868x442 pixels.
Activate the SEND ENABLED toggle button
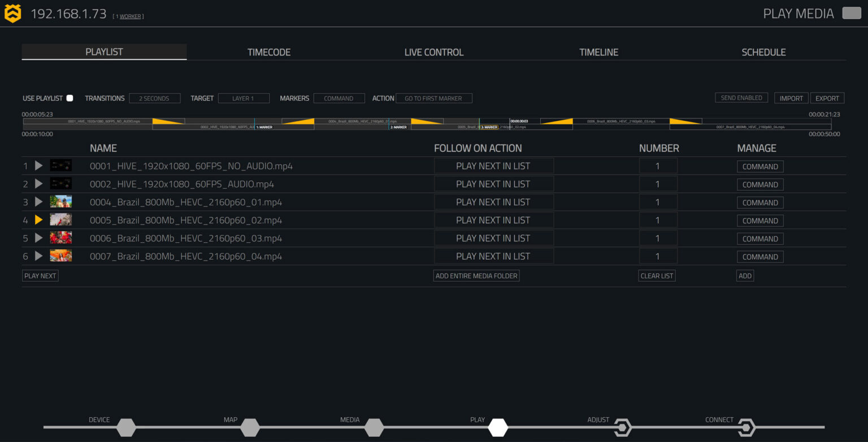click(x=741, y=97)
